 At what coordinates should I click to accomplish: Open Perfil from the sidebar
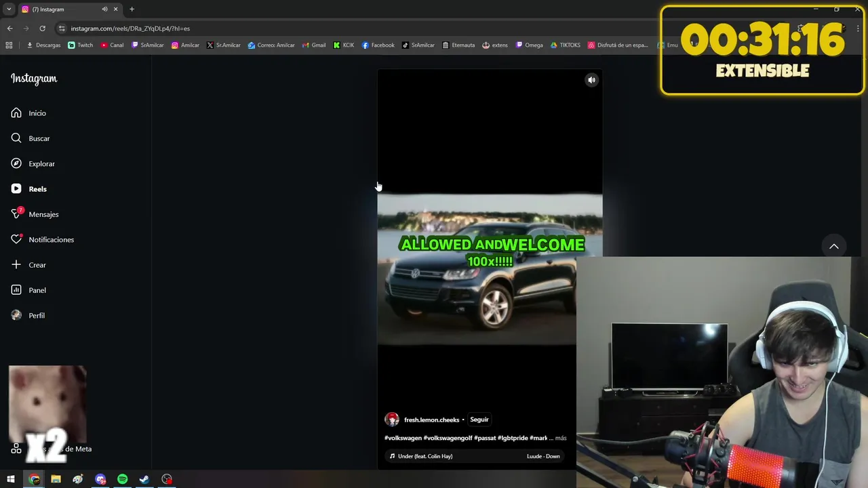pos(28,315)
